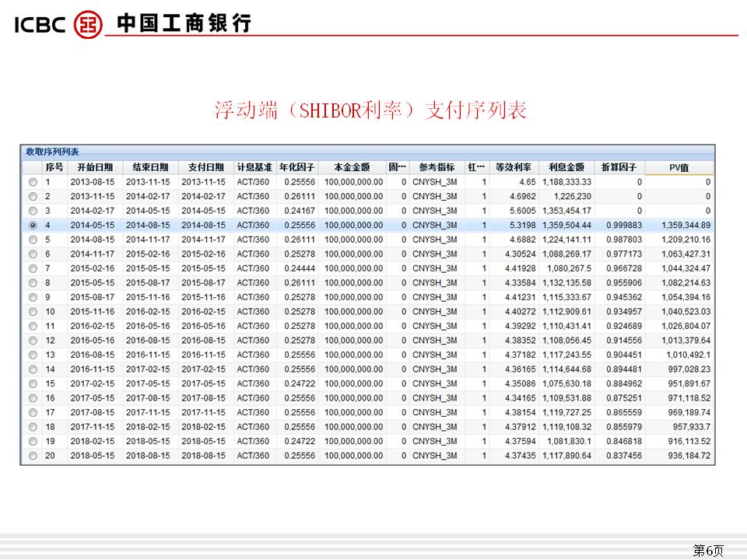Select the radio button for row 10
747x560 pixels.
pos(33,312)
